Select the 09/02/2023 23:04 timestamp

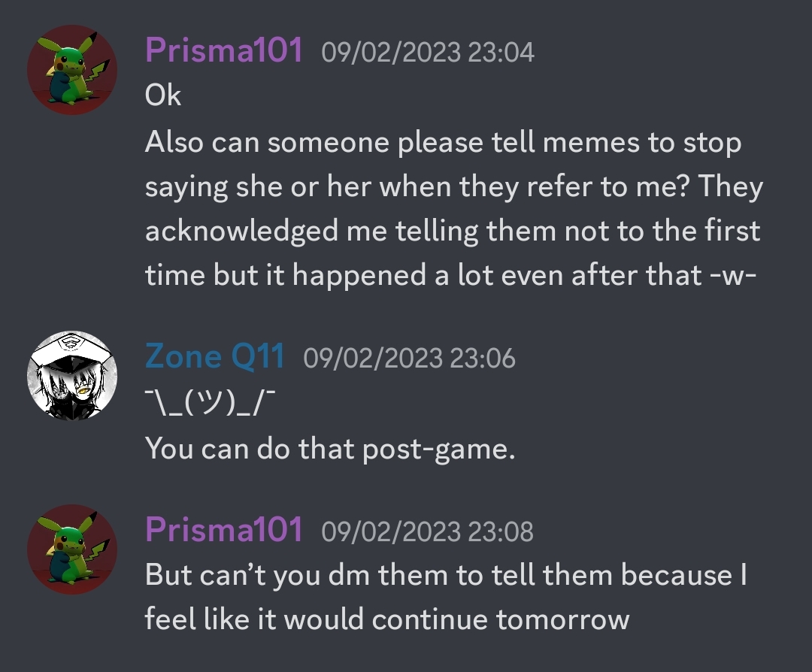[x=428, y=53]
